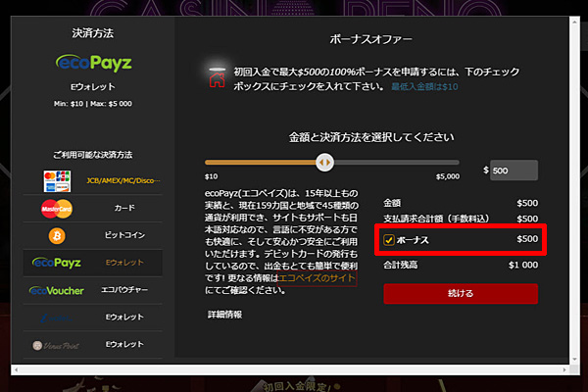Pick the ecoPayz logo in payment list
This screenshot has height=392, width=588.
coord(57,263)
